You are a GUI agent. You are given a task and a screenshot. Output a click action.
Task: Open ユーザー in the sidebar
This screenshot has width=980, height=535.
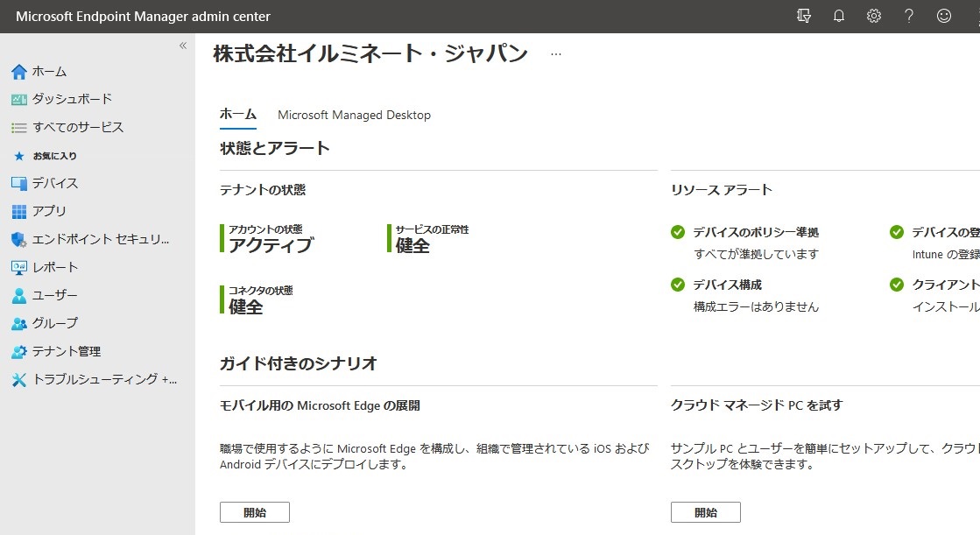click(x=55, y=295)
